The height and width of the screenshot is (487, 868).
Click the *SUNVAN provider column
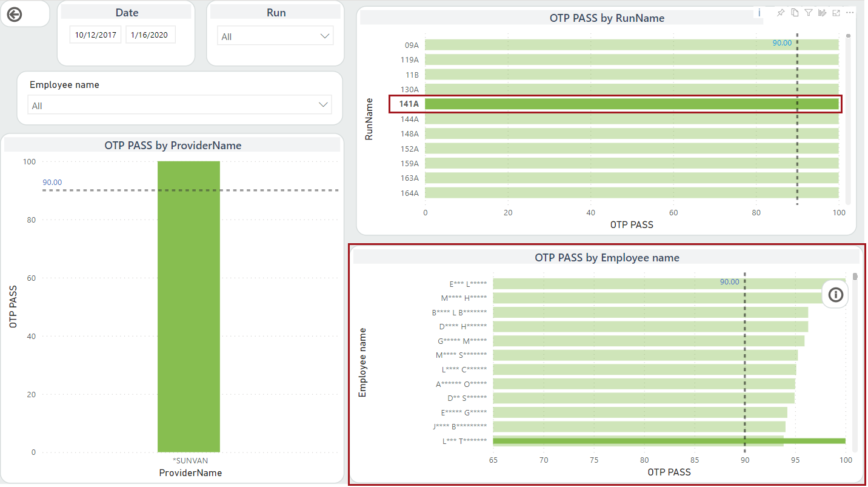[189, 303]
